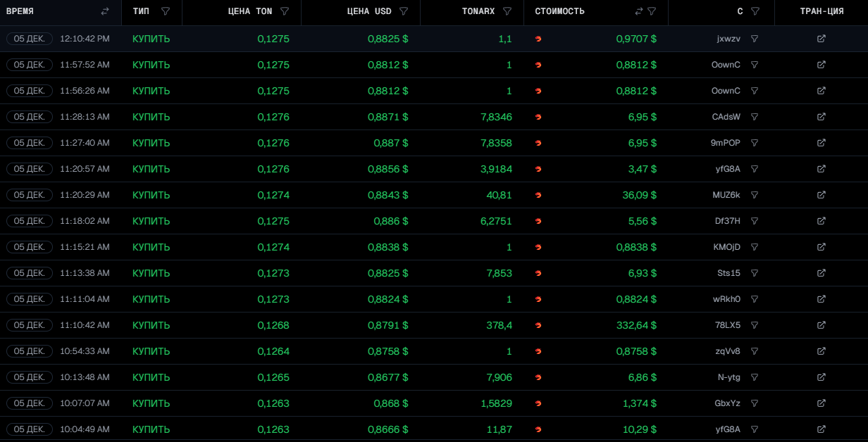Select the timestamp 12:10:42 PM
This screenshot has height=442, width=868.
[x=85, y=39]
